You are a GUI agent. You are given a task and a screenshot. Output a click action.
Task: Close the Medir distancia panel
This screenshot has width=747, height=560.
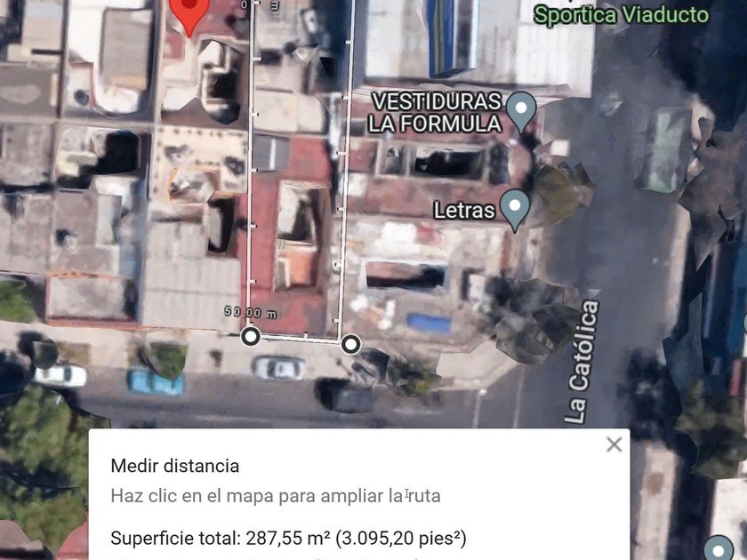pos(614,444)
